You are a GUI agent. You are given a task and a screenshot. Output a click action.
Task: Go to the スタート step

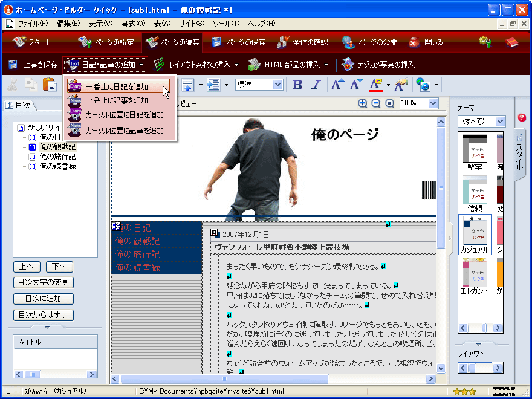(x=31, y=42)
